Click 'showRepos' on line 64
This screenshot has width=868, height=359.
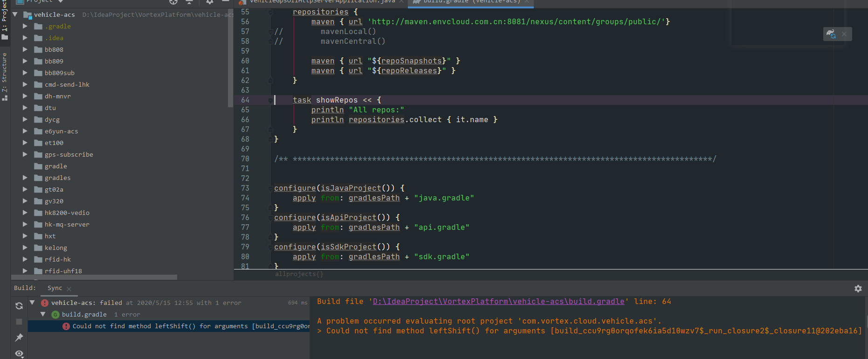click(x=337, y=100)
